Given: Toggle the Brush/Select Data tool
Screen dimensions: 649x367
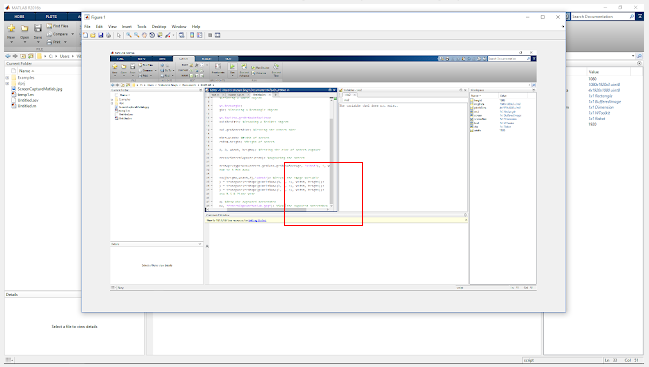Looking at the screenshot, I should [168, 35].
